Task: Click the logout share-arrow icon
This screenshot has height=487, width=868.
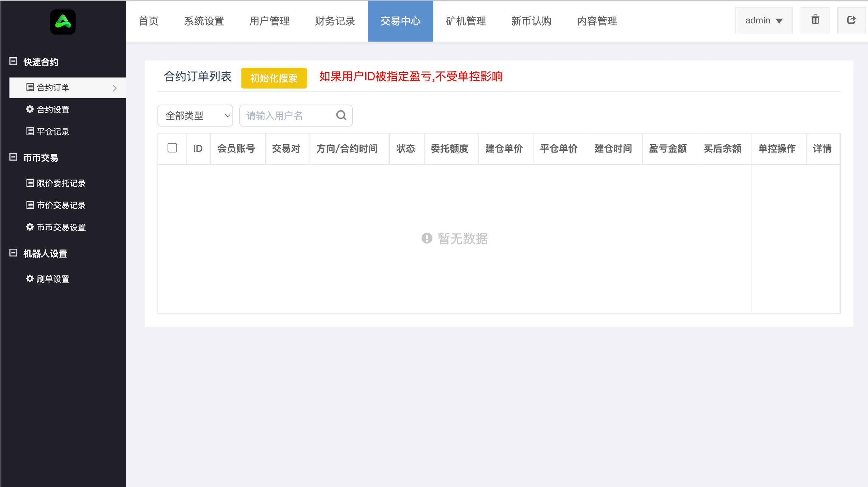Action: (851, 20)
